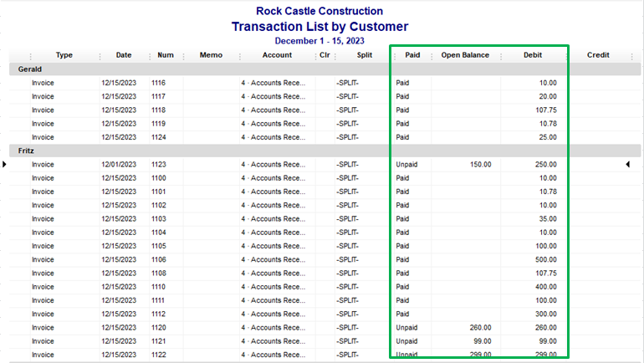644x363 pixels.
Task: Select invoice number 1124
Action: click(158, 137)
